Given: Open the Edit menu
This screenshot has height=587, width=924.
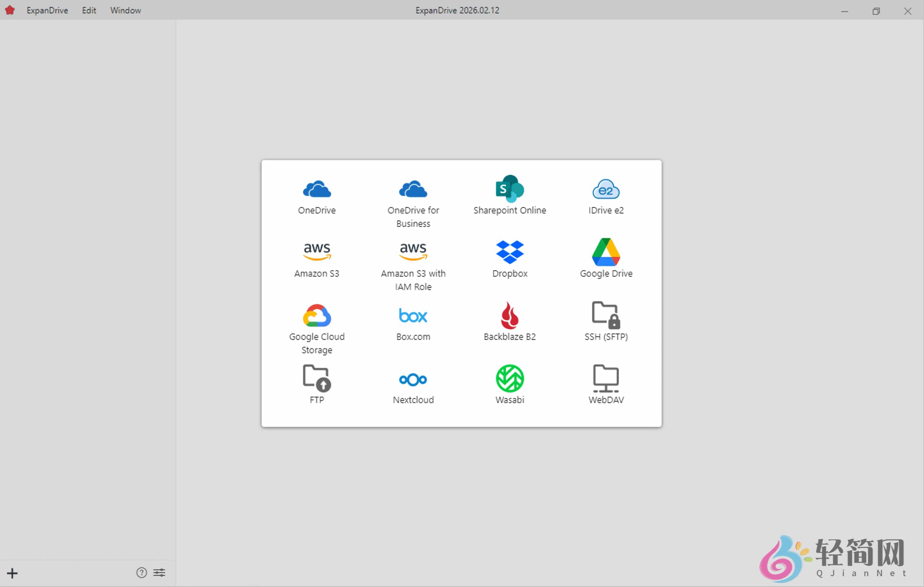Looking at the screenshot, I should (x=89, y=11).
